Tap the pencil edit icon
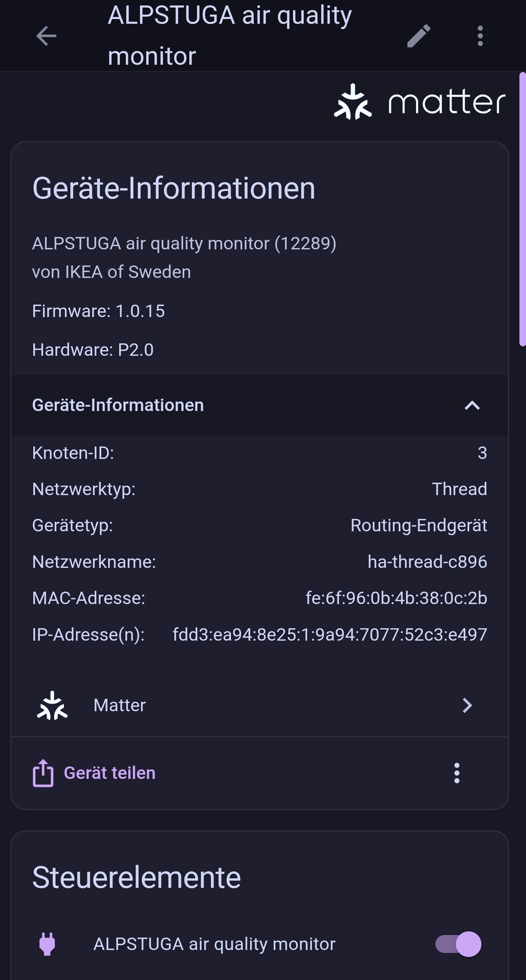 (419, 36)
